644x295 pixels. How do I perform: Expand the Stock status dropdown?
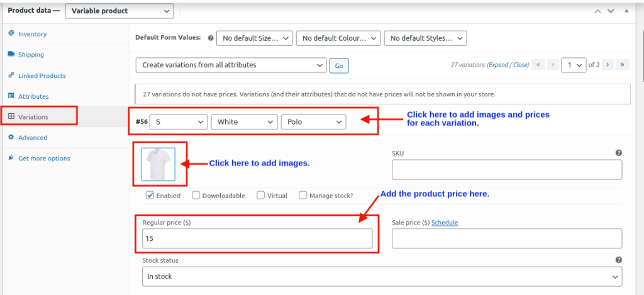pyautogui.click(x=382, y=276)
